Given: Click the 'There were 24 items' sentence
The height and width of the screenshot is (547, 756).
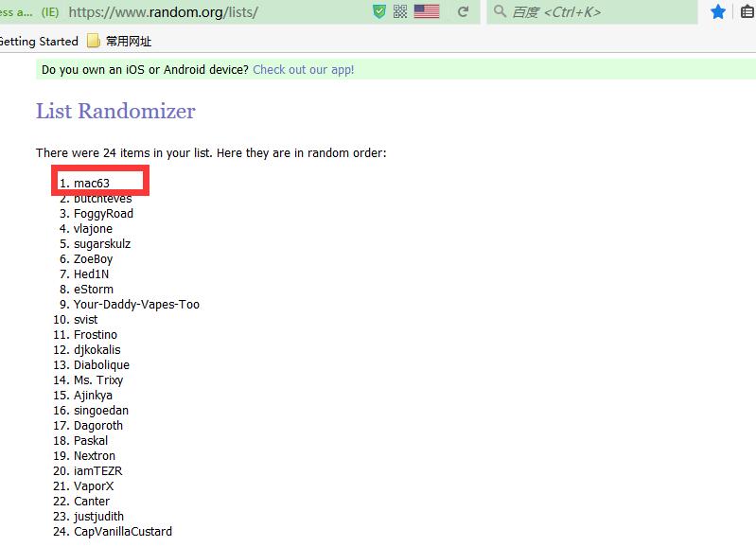Looking at the screenshot, I should [211, 153].
